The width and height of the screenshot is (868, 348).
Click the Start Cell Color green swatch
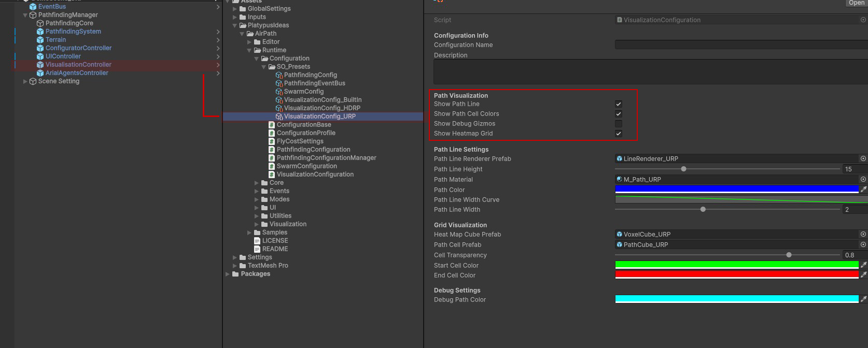736,265
